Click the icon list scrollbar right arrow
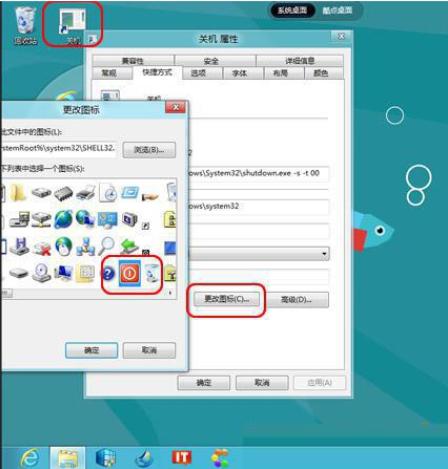The width and height of the screenshot is (448, 469). click(170, 293)
